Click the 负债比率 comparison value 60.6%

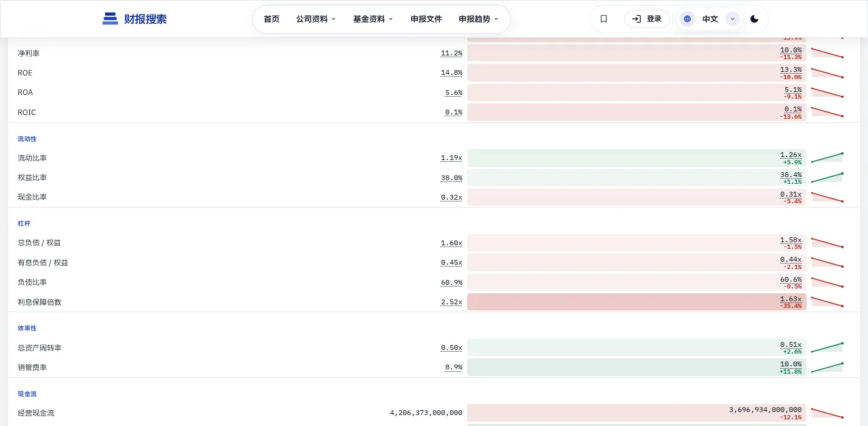click(791, 279)
